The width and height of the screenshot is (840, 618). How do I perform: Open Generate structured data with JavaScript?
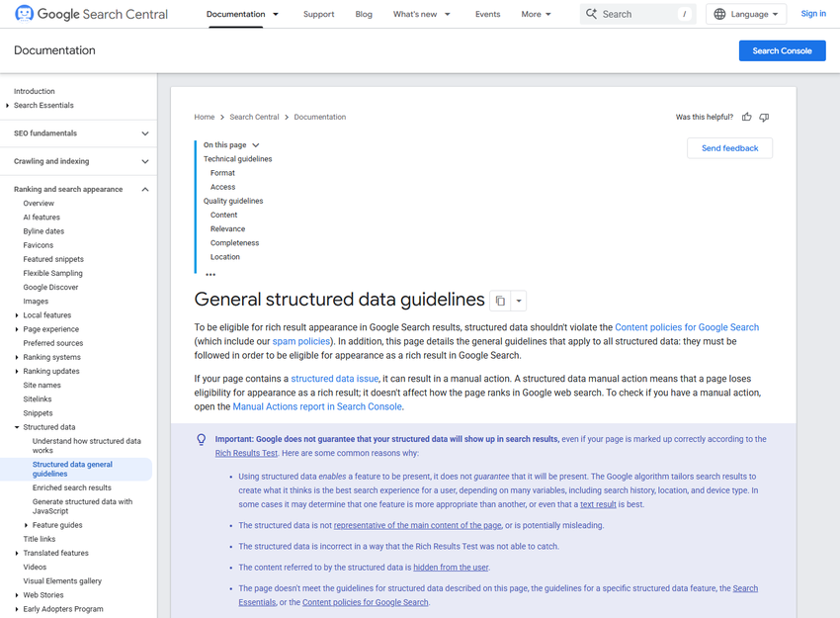tap(82, 506)
